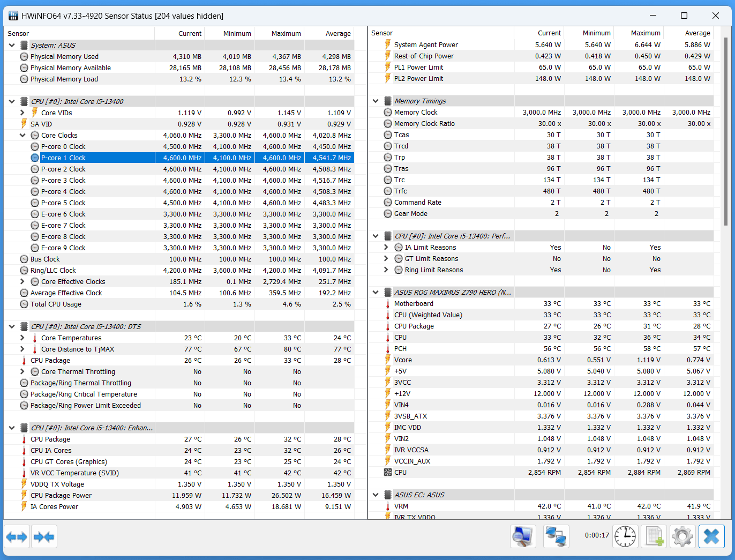Click the thermometer icon beside Core Temperatures
The height and width of the screenshot is (560, 735).
point(34,338)
